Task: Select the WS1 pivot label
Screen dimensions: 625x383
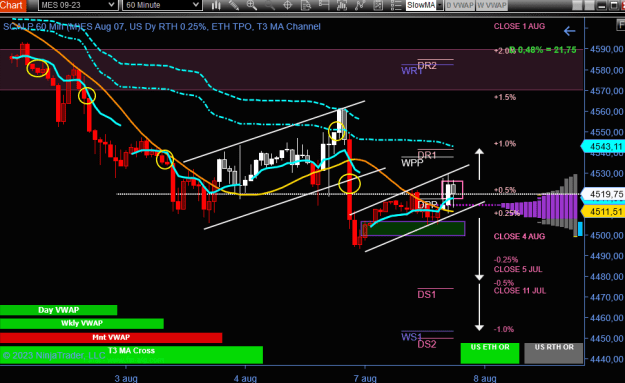Action: (411, 337)
